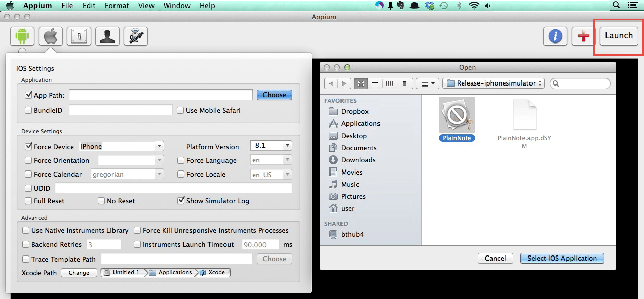Click the Select iOS Application button

pyautogui.click(x=562, y=258)
